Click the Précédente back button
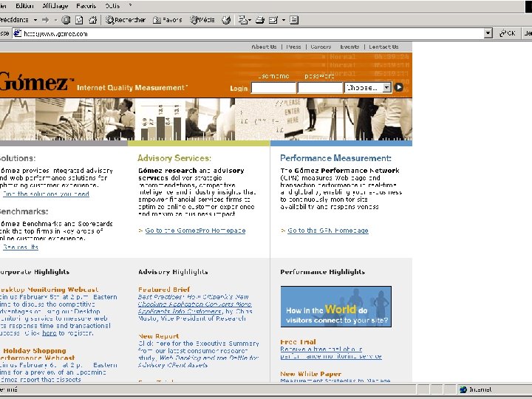The image size is (532, 399). [x=14, y=20]
